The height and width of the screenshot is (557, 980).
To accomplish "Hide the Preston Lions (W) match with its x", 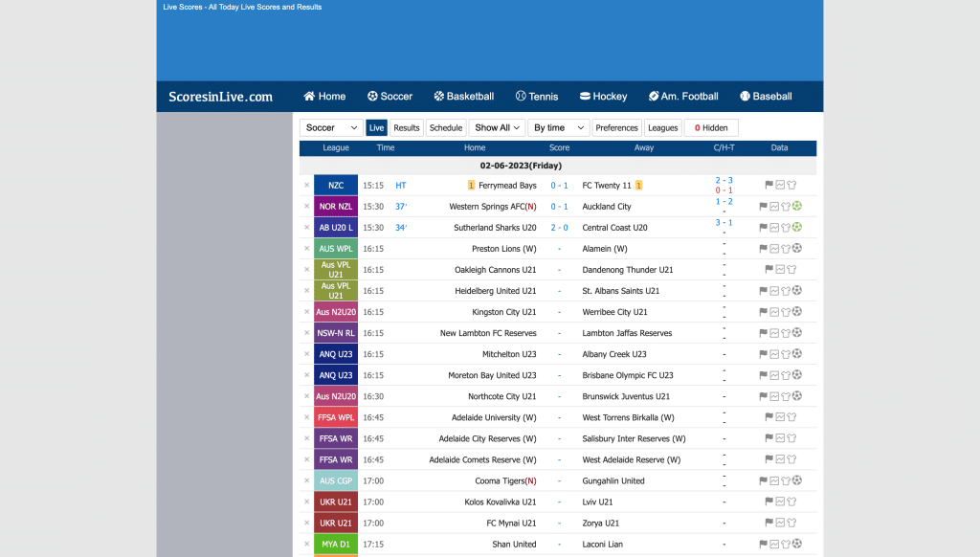I will [306, 248].
